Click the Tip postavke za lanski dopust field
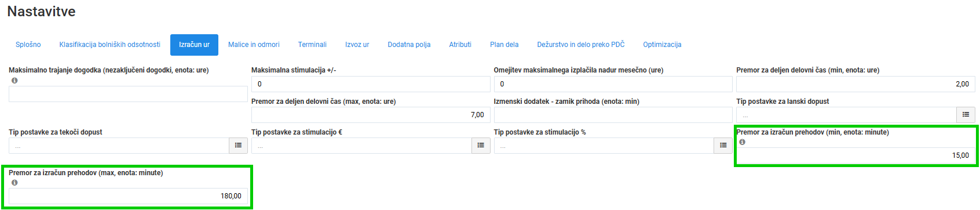The width and height of the screenshot is (980, 210). coord(846,115)
